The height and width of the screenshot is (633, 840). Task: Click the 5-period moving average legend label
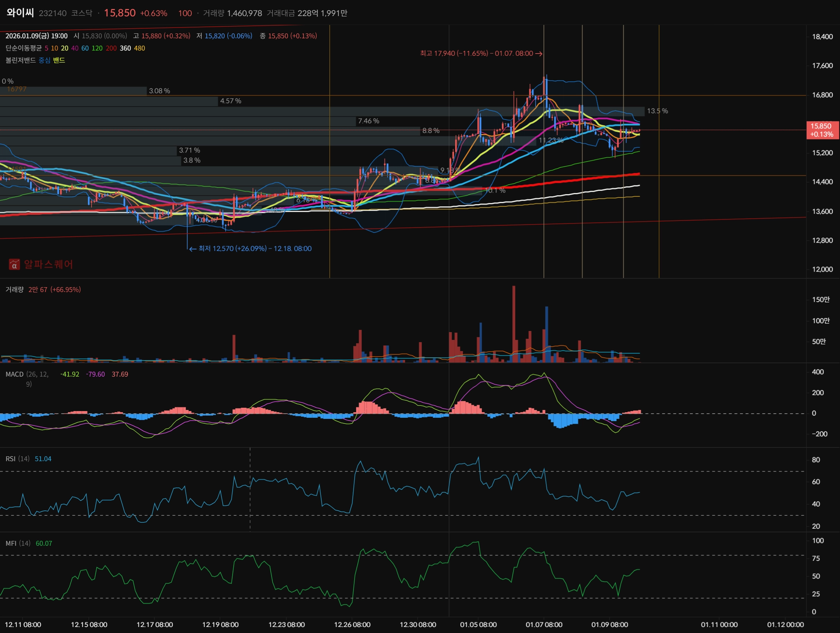46,48
